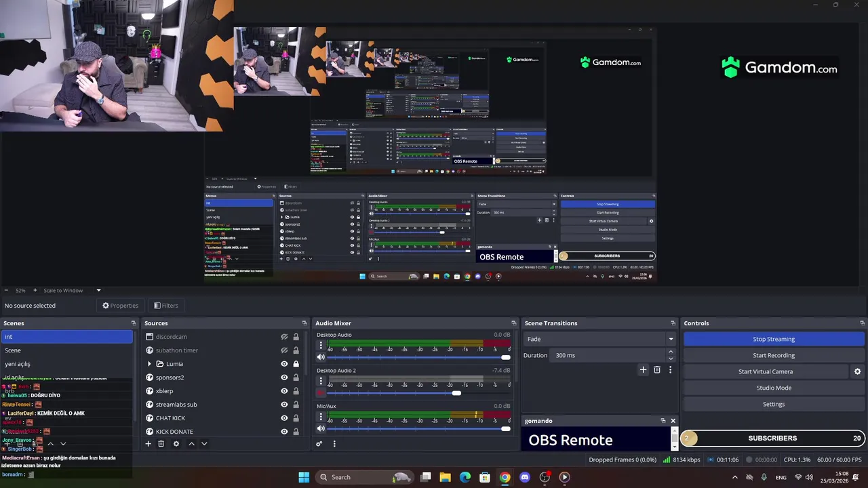This screenshot has height=488, width=868.
Task: Zoom out the preview with minus
Action: pos(6,290)
